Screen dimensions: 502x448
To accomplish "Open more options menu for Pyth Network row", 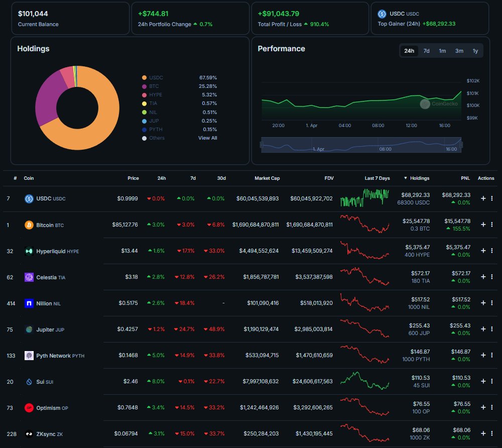I will tap(492, 355).
